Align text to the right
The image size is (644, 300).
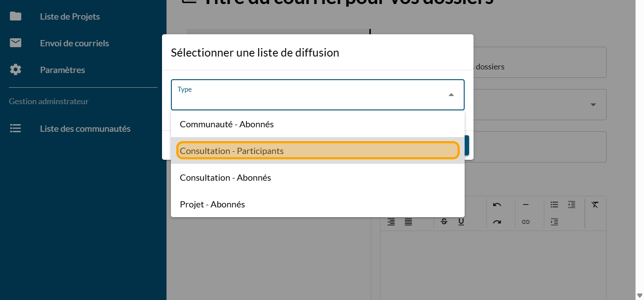391,222
